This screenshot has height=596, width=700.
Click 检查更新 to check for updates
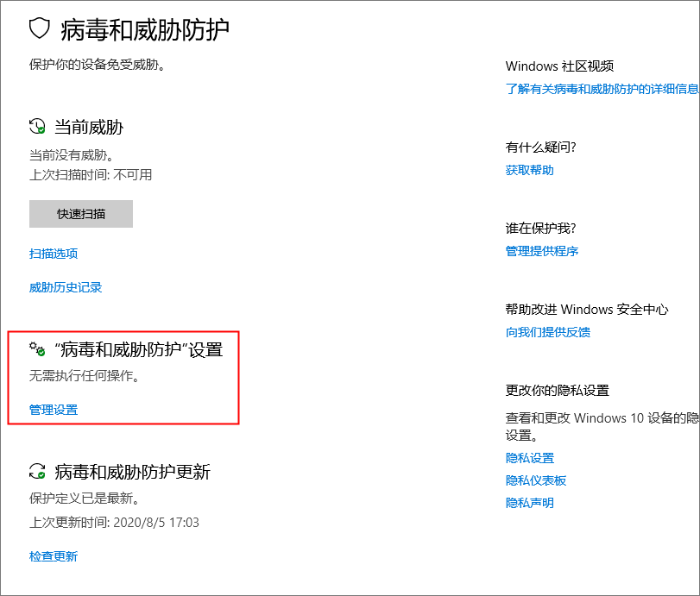tap(54, 556)
